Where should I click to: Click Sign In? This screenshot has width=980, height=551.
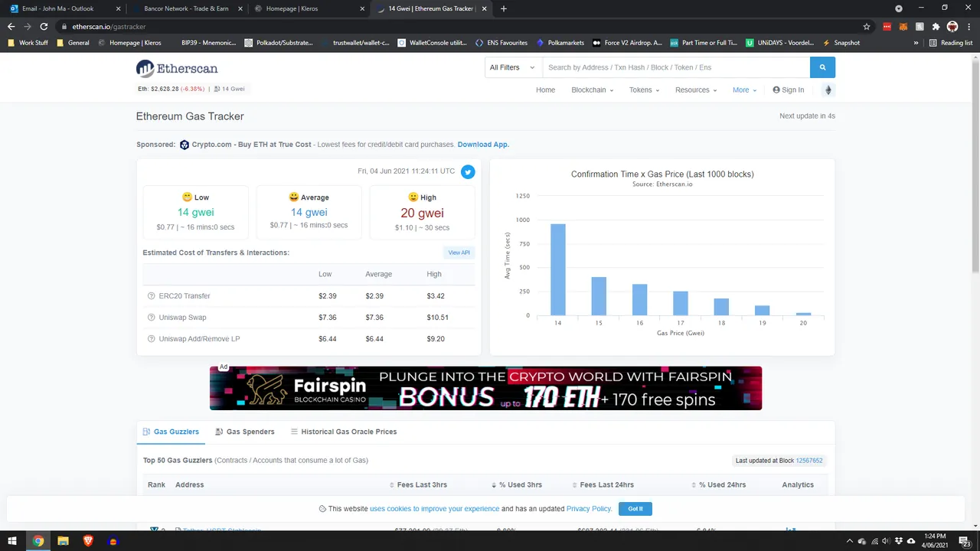pyautogui.click(x=789, y=90)
